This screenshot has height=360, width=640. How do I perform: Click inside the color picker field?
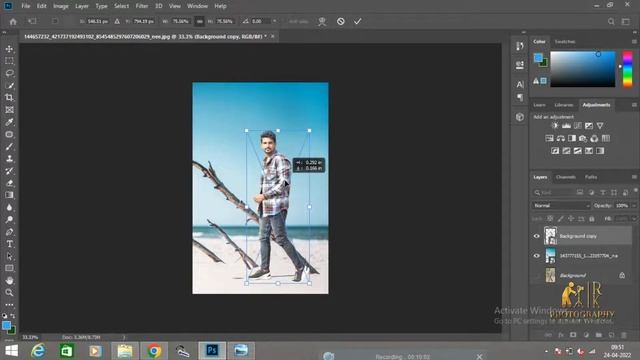(x=582, y=69)
